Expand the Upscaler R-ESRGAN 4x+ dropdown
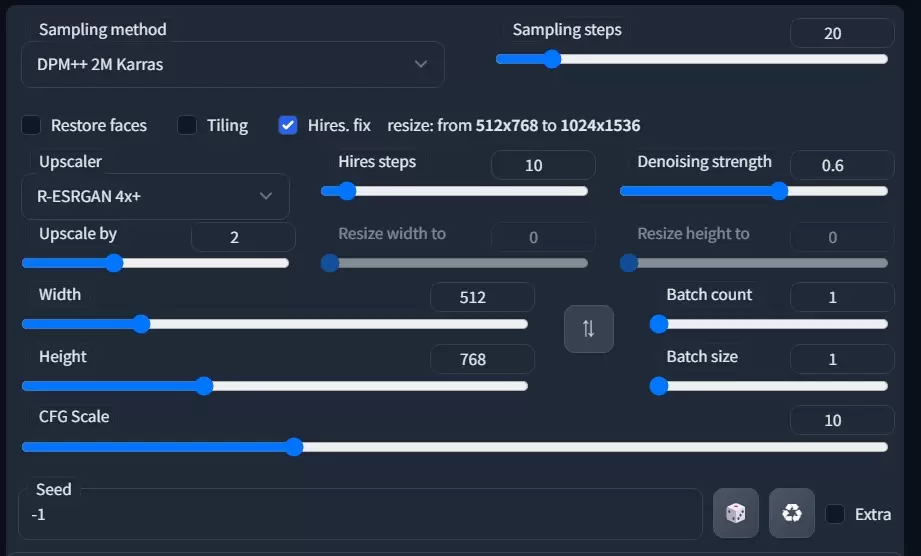The height and width of the screenshot is (556, 921). (x=155, y=196)
